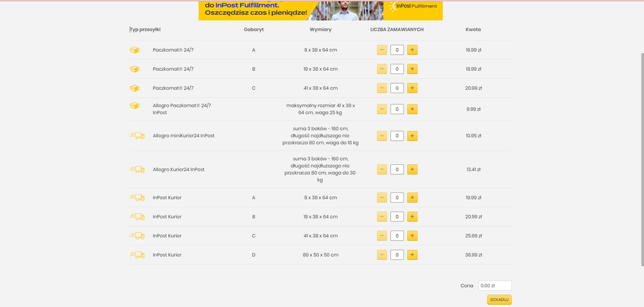Viewport: 644px width, 307px height.
Task: Click the 'Allegro Kurier24 InPost' label
Action: pos(179,169)
